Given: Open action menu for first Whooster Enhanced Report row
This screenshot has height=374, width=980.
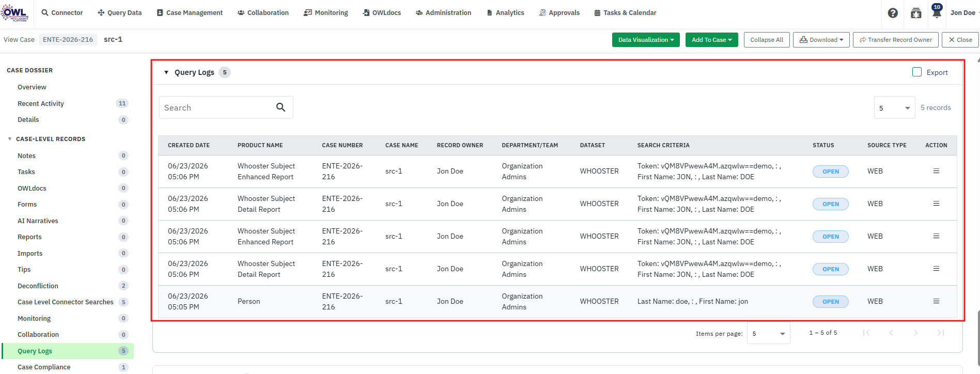Looking at the screenshot, I should [936, 171].
